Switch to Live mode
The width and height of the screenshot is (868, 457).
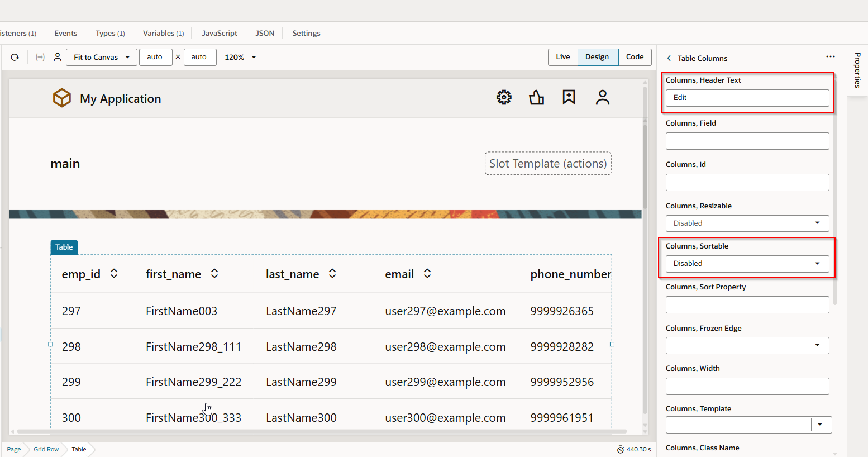[x=562, y=57]
